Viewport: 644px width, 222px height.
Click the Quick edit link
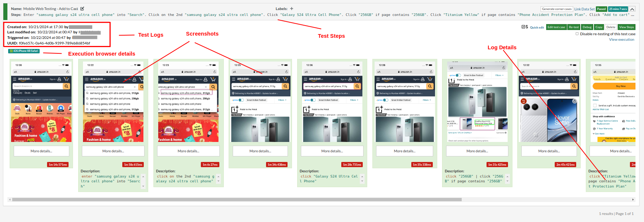(537, 27)
